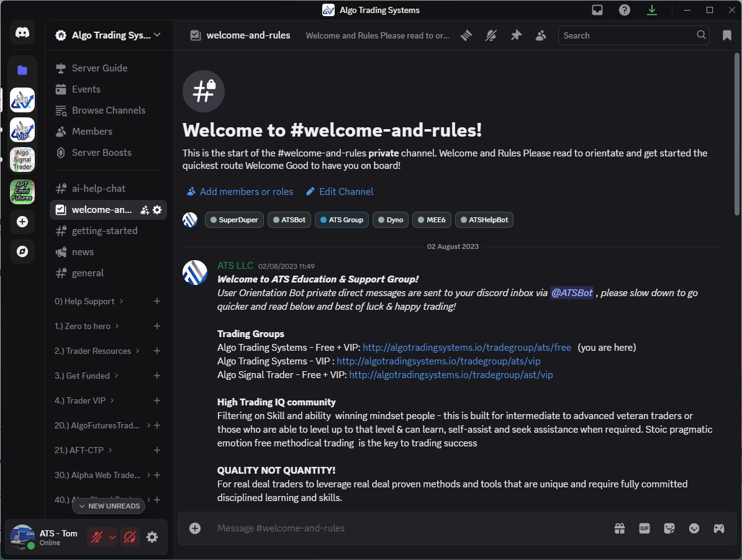Open Members list page
This screenshot has height=560, width=742.
[x=109, y=132]
